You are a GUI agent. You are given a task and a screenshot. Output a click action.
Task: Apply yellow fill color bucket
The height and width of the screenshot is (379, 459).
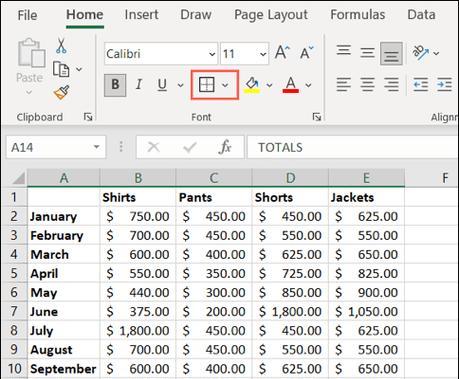click(252, 85)
